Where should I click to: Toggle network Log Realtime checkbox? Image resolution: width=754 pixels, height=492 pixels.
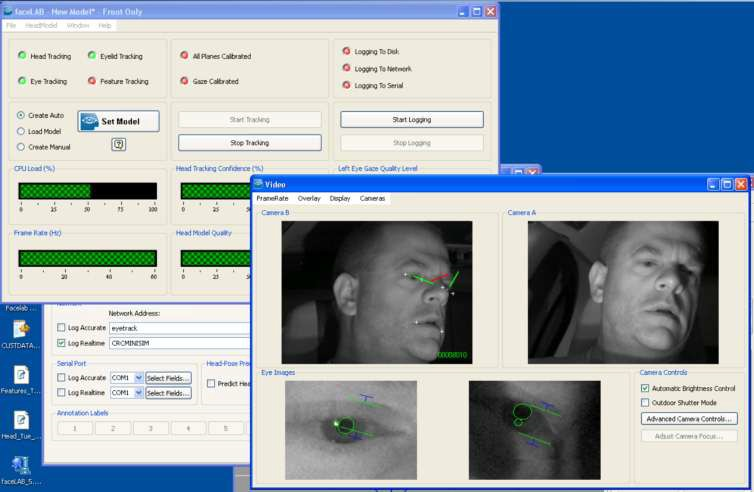coord(61,343)
